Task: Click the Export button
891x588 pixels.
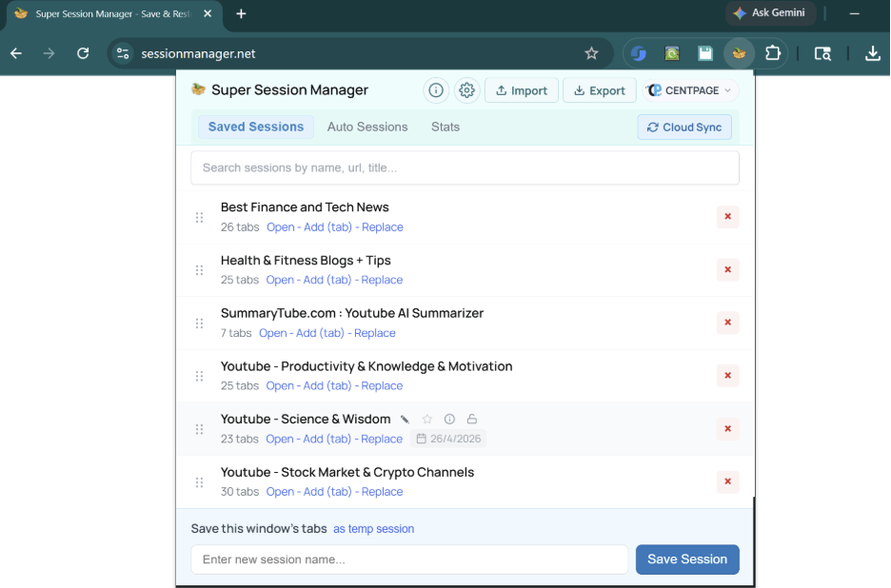Action: coord(599,90)
